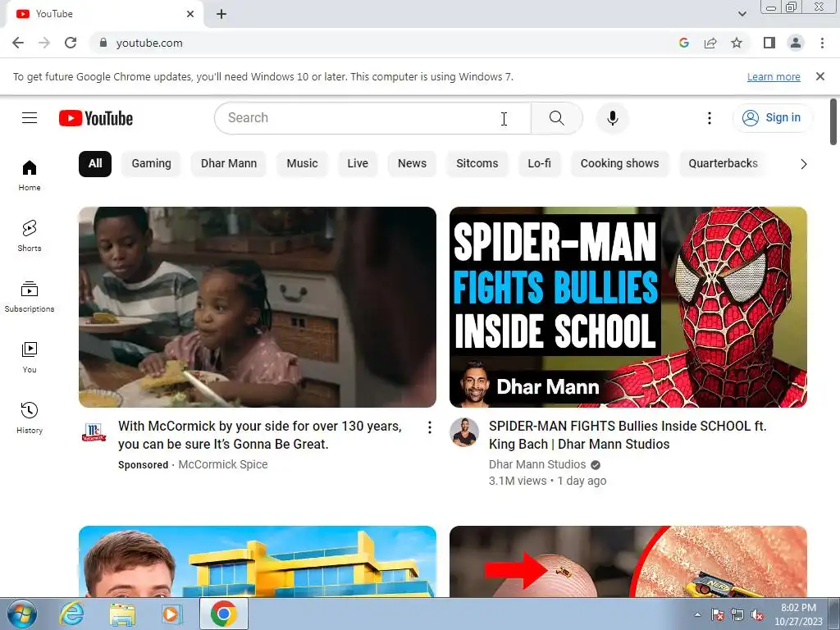Open a new tab with plus button
The width and height of the screenshot is (840, 630).
(221, 15)
